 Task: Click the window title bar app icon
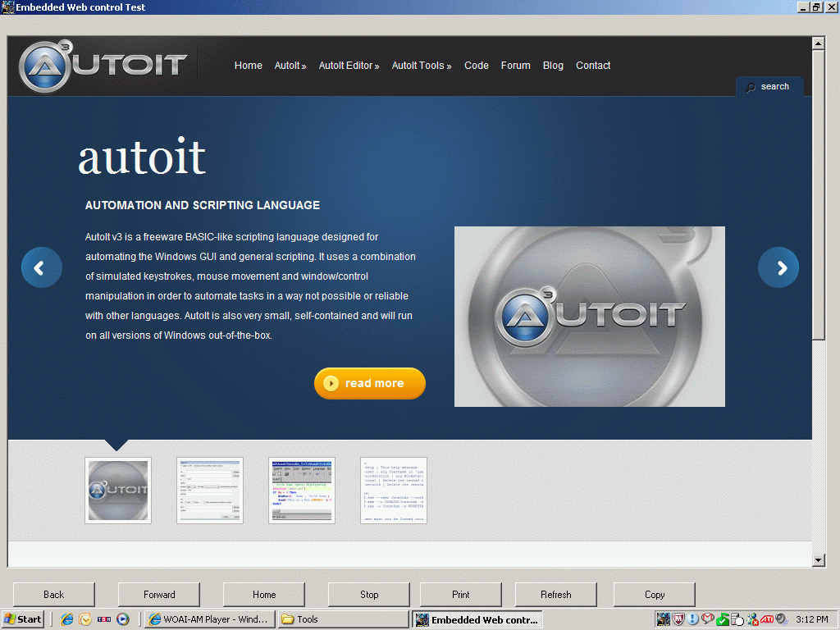(7, 7)
